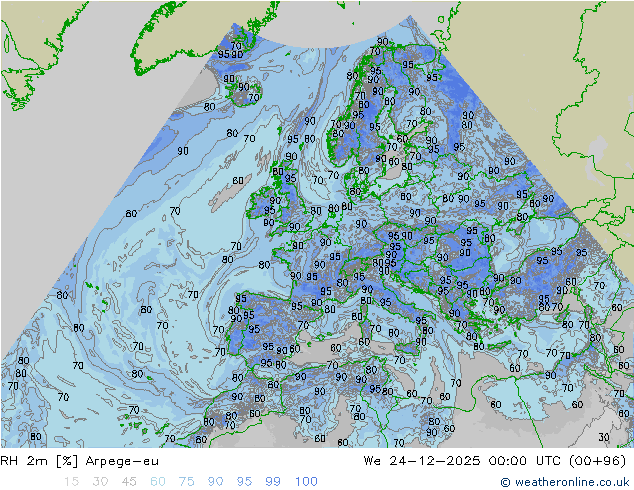Select the legend value 15
The height and width of the screenshot is (490, 634).
(72, 482)
